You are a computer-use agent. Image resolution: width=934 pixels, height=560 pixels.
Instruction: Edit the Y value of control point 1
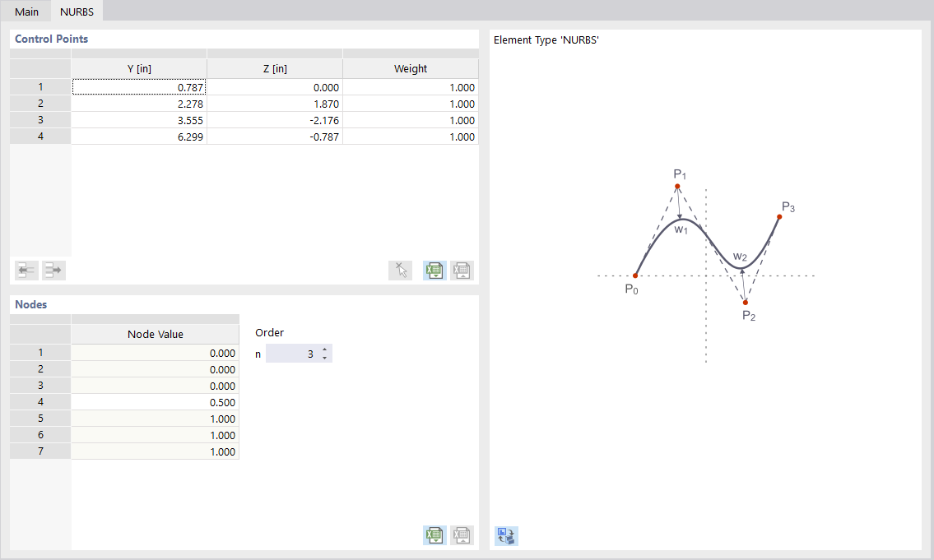point(138,86)
